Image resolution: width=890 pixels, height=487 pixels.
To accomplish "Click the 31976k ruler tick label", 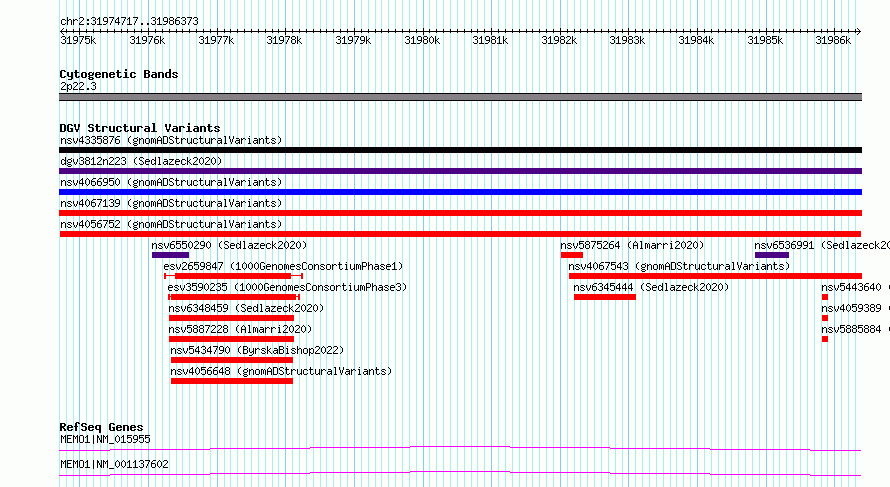I will coord(147,40).
